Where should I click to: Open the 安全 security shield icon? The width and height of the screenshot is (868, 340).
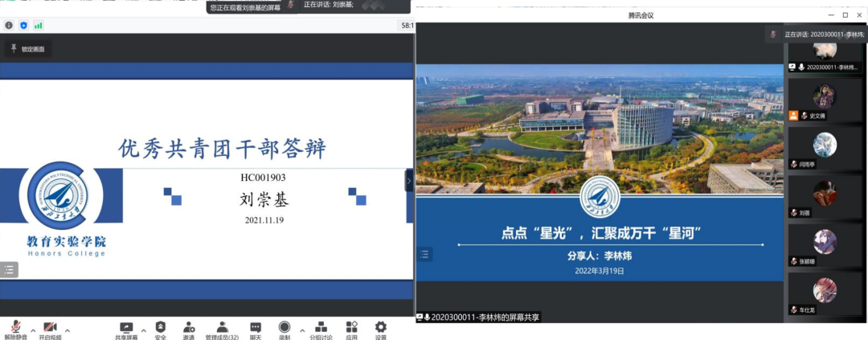coord(161,330)
